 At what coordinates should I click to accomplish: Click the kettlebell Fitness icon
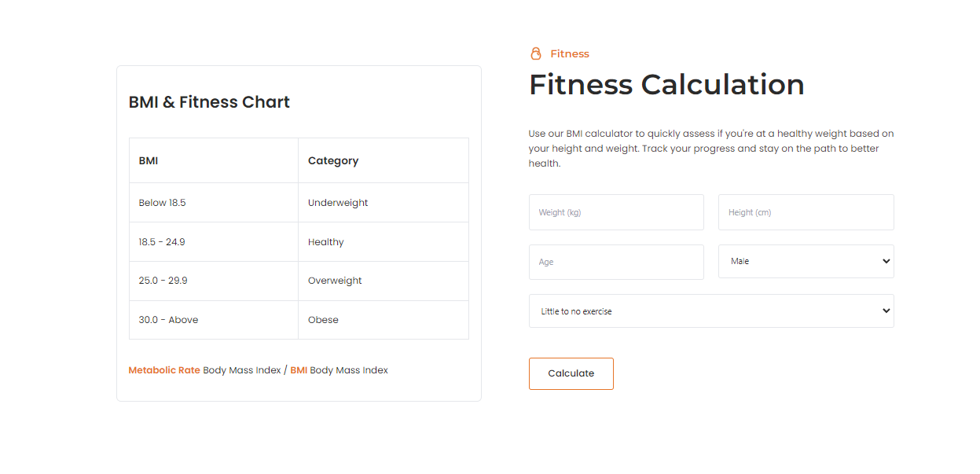point(536,54)
